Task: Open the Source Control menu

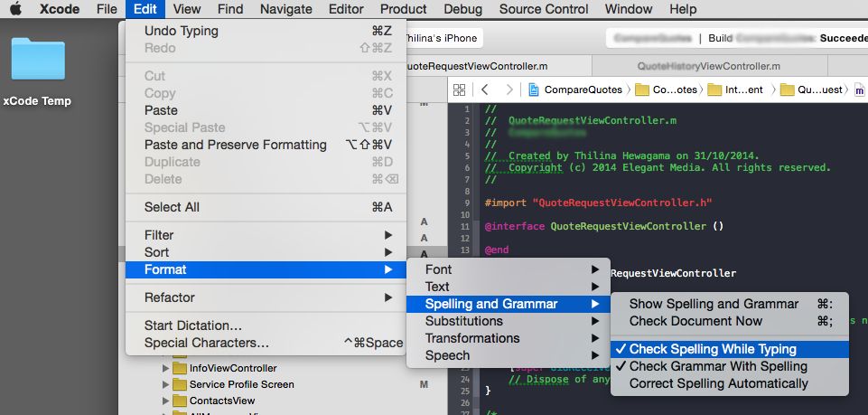Action: coord(544,9)
